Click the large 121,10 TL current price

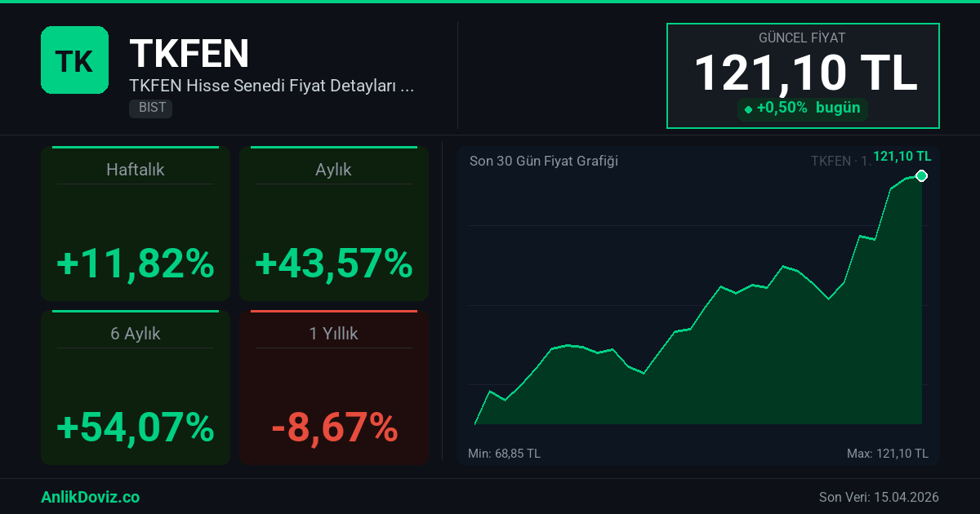click(805, 73)
